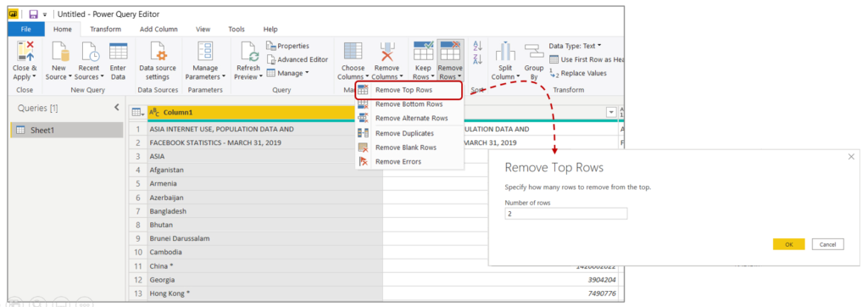Screen dimensions: 868x307
Task: Click the Enter Data table icon
Action: (118, 52)
